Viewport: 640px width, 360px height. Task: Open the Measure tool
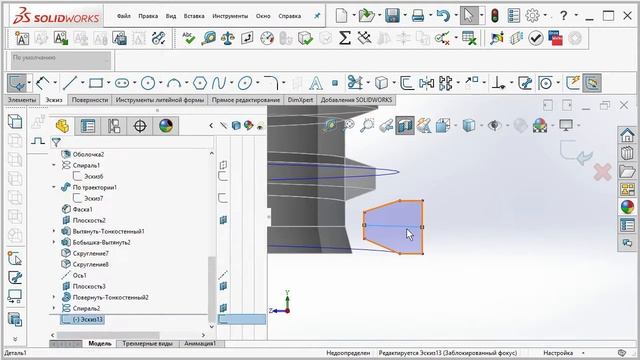tap(208, 38)
